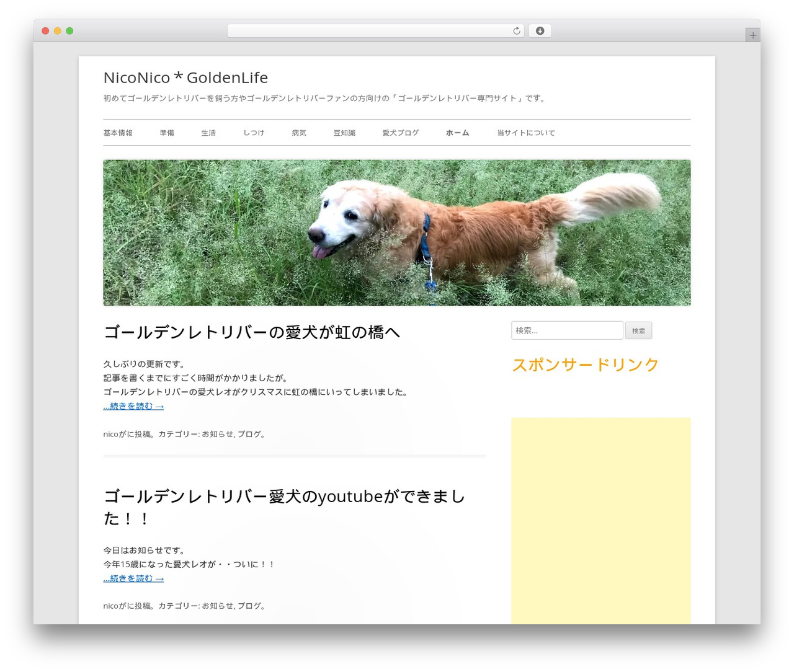Open the 当サイトについて page
794x672 pixels.
pos(526,133)
